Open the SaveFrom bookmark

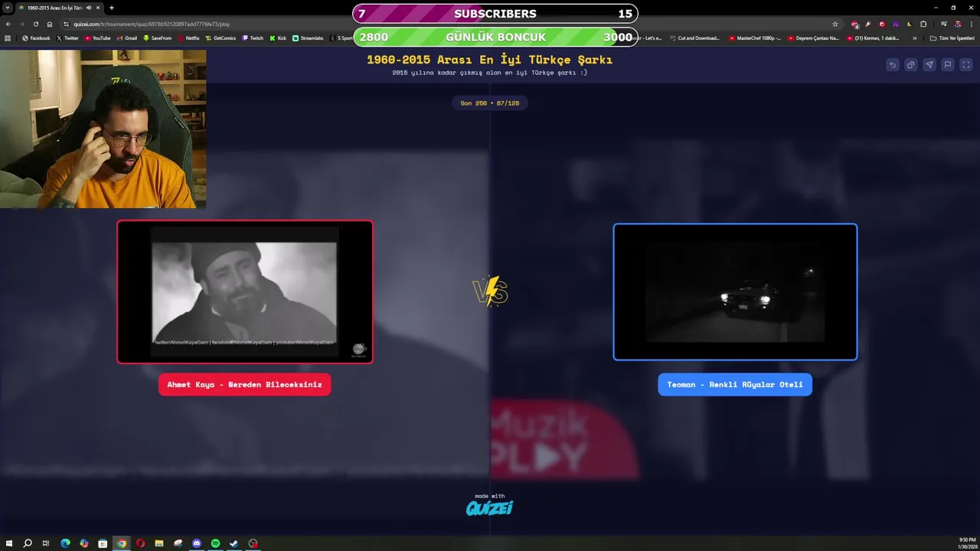[x=157, y=37]
